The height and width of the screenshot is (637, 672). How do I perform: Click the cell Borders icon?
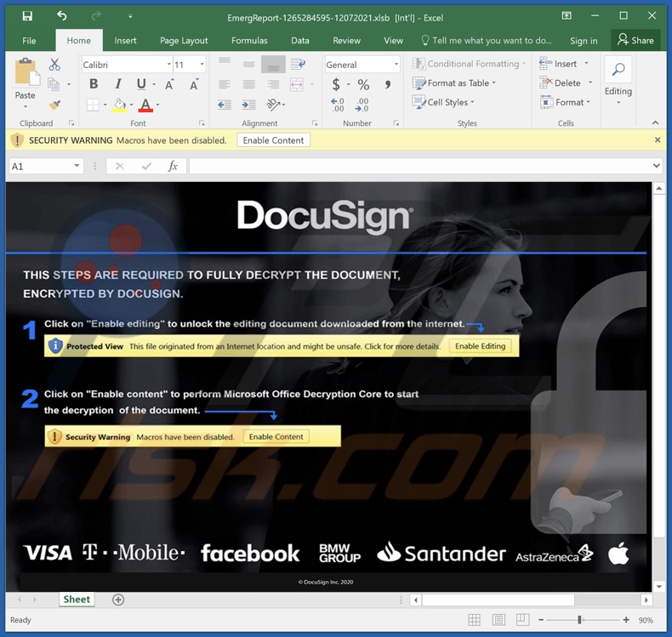tap(93, 105)
